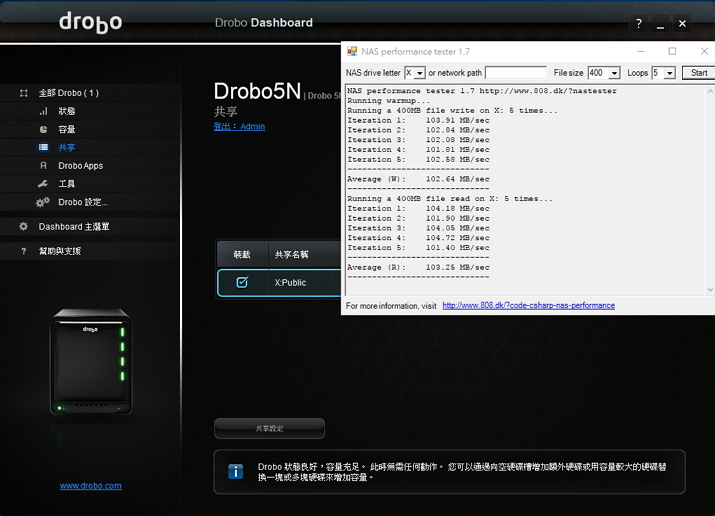Screen dimensions: 715x516
Task: Open the 幫助與支援 help entry
Action: pyautogui.click(x=60, y=251)
